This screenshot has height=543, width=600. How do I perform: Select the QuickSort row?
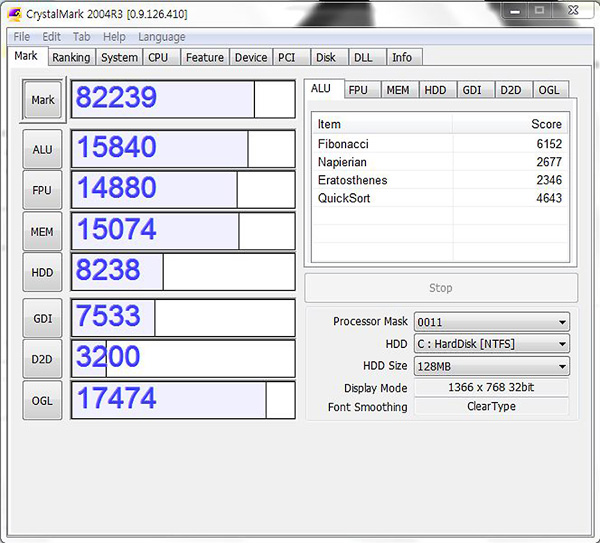point(440,198)
